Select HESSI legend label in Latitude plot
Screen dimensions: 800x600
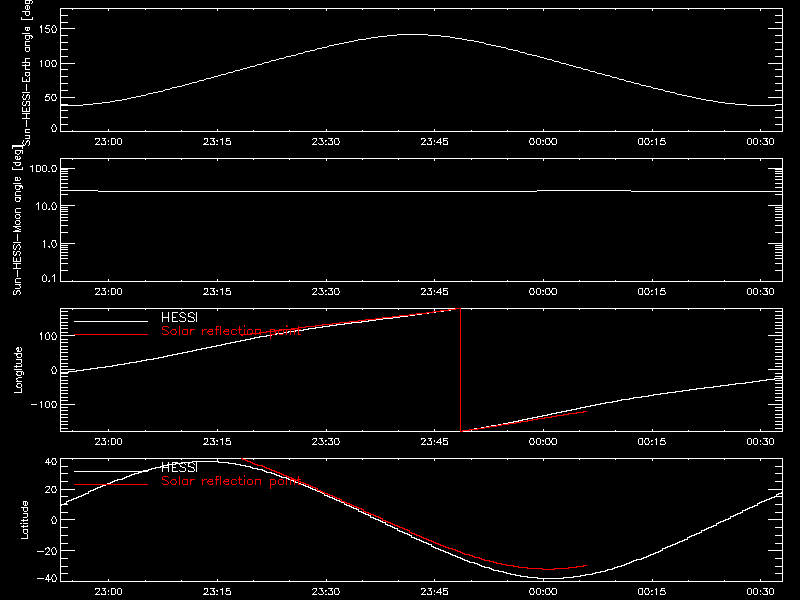click(x=179, y=467)
